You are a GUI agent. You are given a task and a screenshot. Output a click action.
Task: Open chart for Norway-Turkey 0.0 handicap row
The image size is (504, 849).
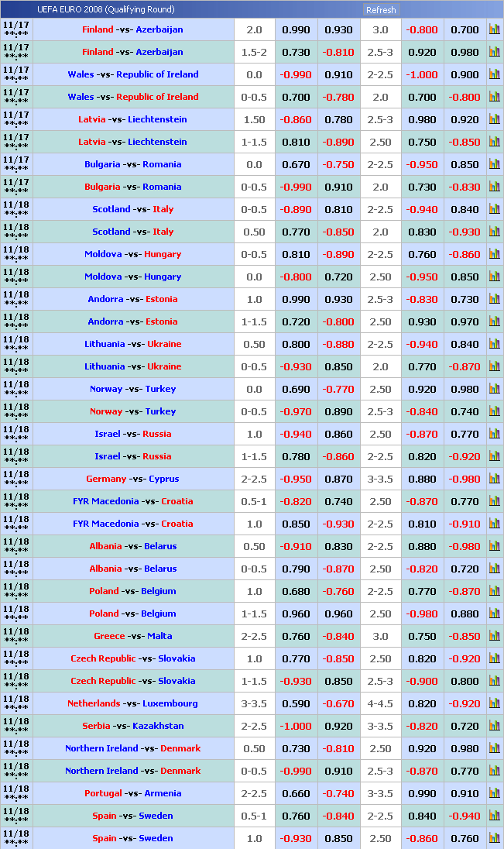[x=494, y=389]
